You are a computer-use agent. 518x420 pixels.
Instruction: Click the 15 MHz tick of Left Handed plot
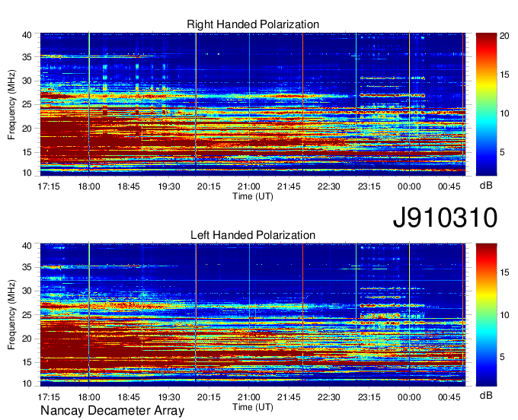(x=27, y=362)
